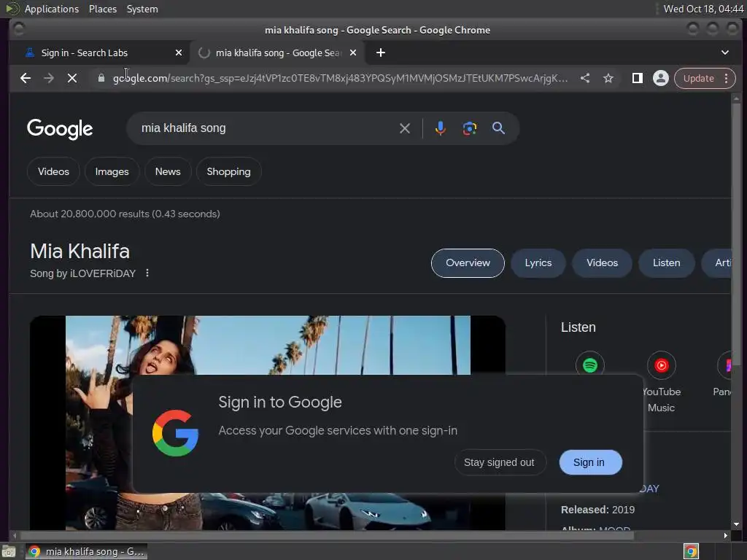The image size is (747, 560).
Task: Search by image with Google Lens icon
Action: [x=469, y=128]
